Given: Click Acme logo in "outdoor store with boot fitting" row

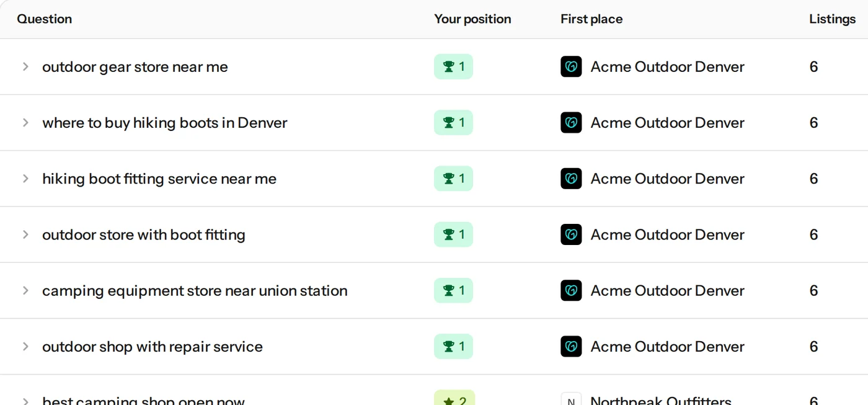Looking at the screenshot, I should point(571,234).
